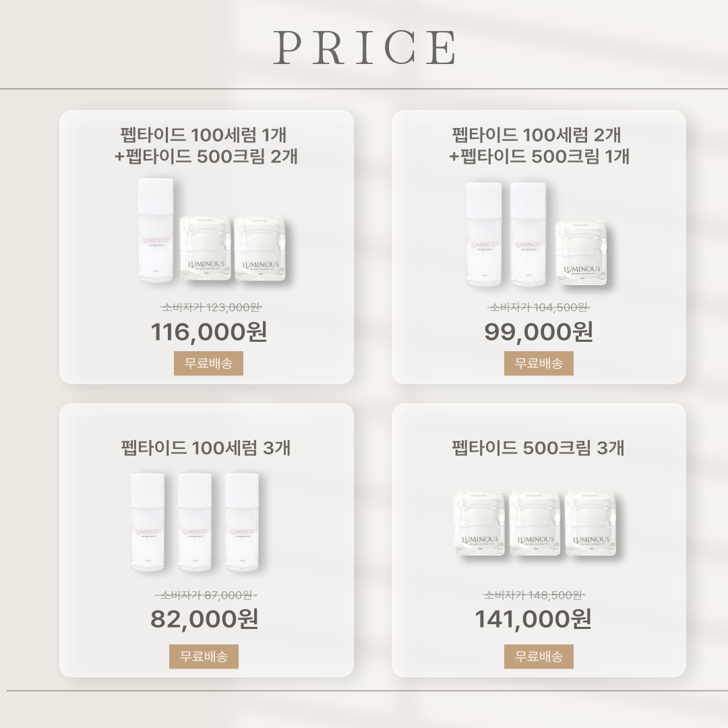Viewport: 728px width, 728px height.
Task: Click the crossed-out 소비자가 87,000원 text
Action: [206, 595]
